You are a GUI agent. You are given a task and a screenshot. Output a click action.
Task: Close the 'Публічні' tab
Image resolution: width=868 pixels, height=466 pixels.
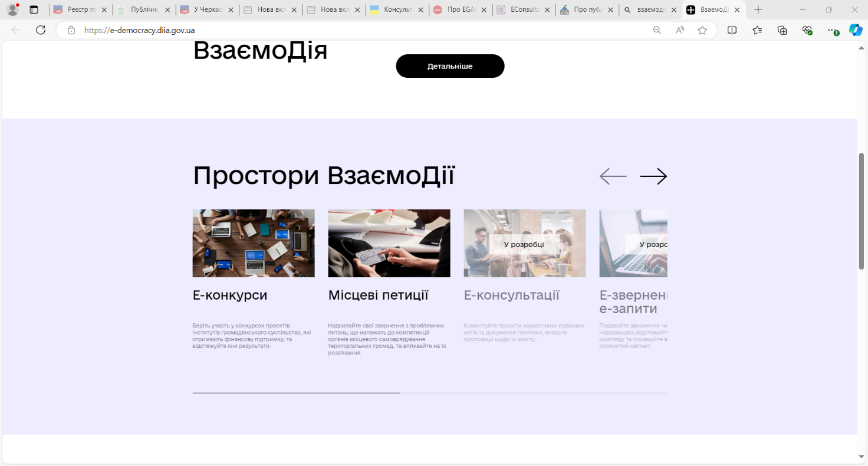167,10
